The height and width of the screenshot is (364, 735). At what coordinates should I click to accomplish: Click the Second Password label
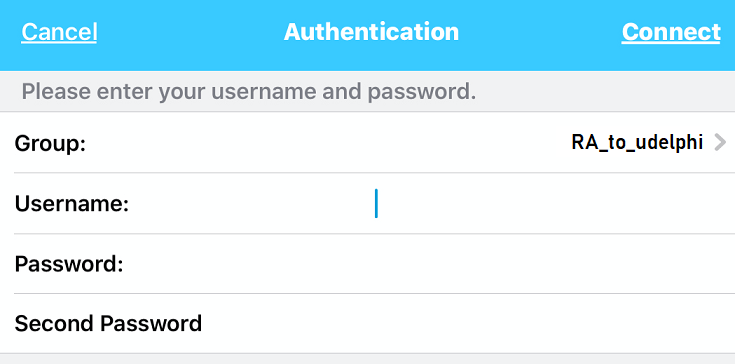[108, 324]
